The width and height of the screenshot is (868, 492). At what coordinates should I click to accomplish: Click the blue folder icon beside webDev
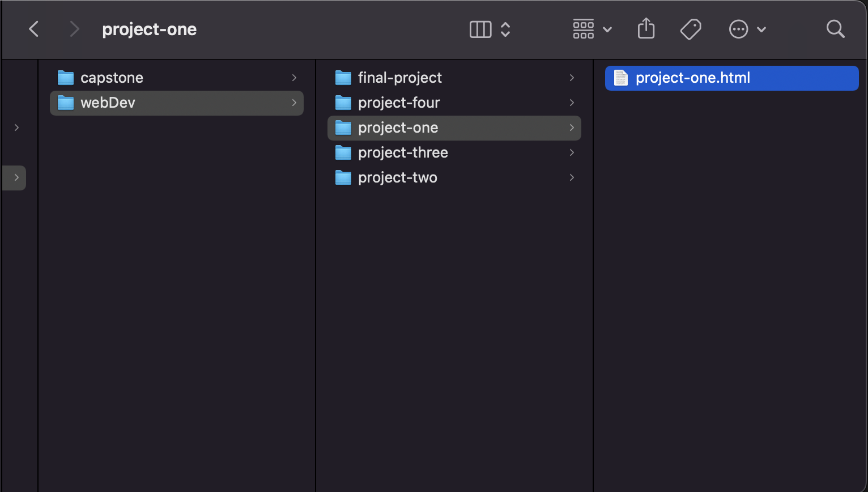(x=65, y=103)
